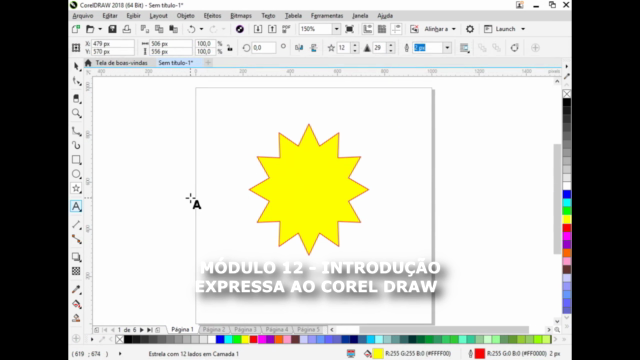Screen dimensions: 640x360
Task: Open the Objeto menu
Action: (x=185, y=16)
